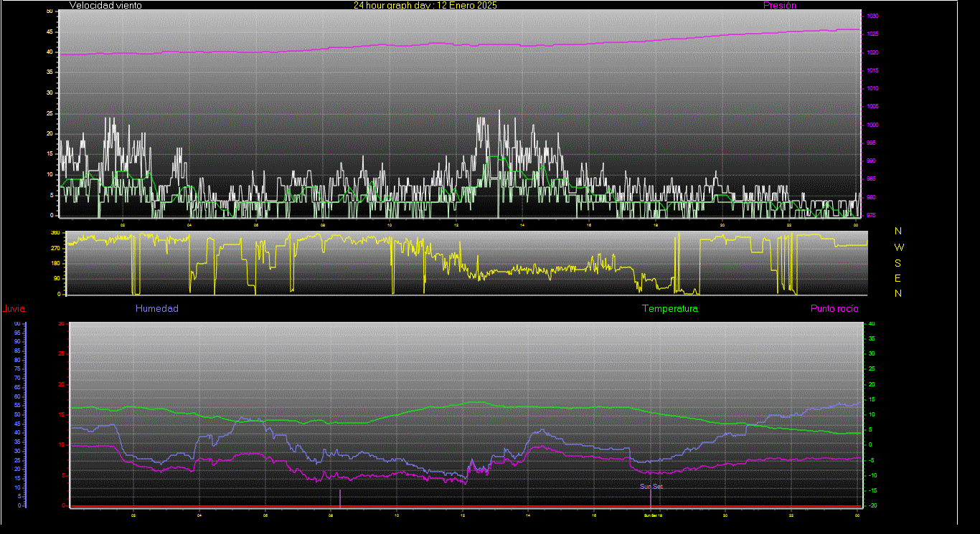Viewport: 980px width, 534px height.
Task: Click the 35 value on yellow wind speed axis
Action: pos(50,72)
